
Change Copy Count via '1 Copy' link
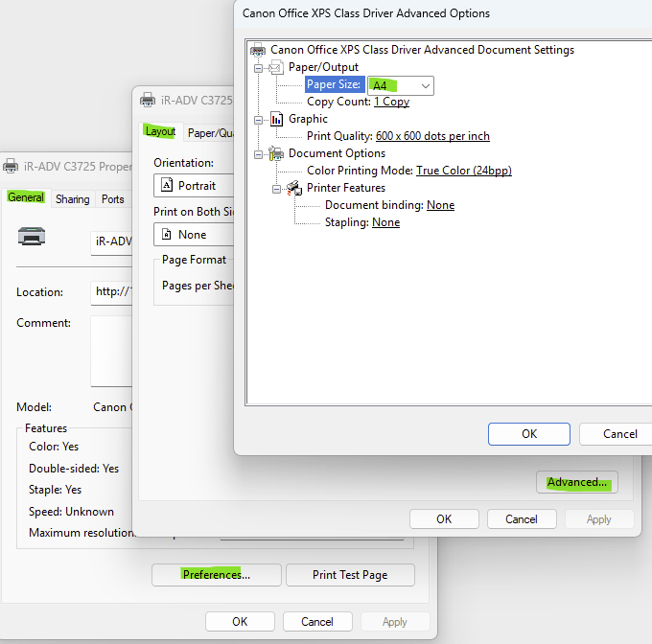point(391,102)
